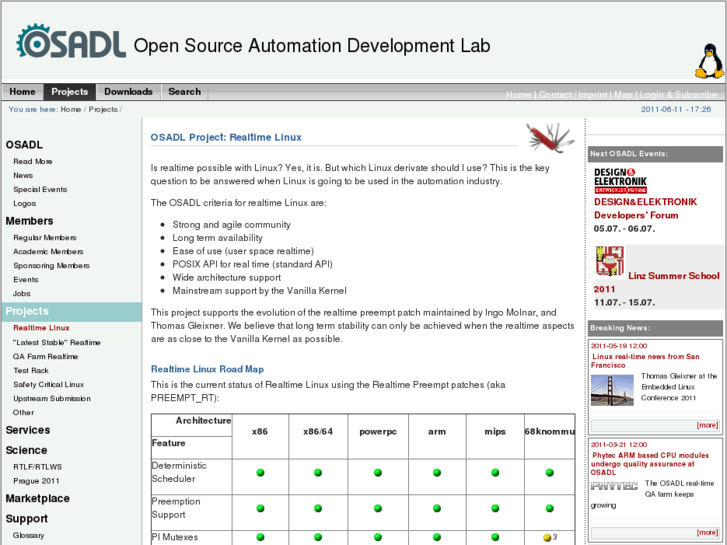Open the Members sidebar heading
727x545 pixels.
click(29, 221)
